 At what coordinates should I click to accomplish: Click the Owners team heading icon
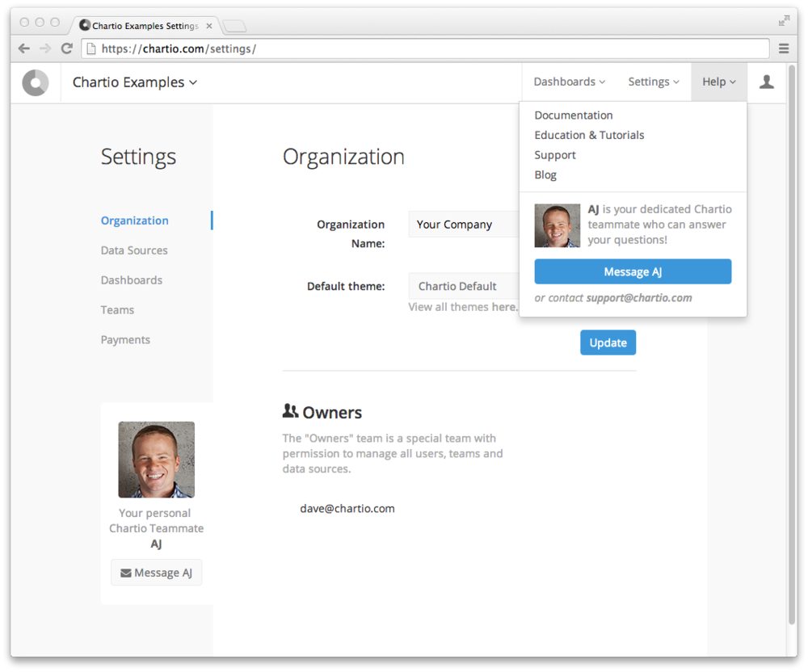point(290,412)
